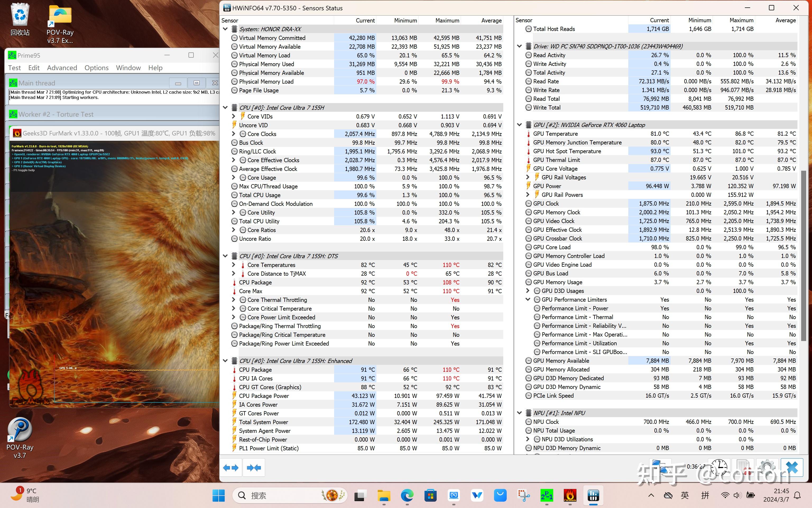Image resolution: width=812 pixels, height=508 pixels.
Task: Minimize the Prime95 Main thread child window
Action: coord(178,83)
